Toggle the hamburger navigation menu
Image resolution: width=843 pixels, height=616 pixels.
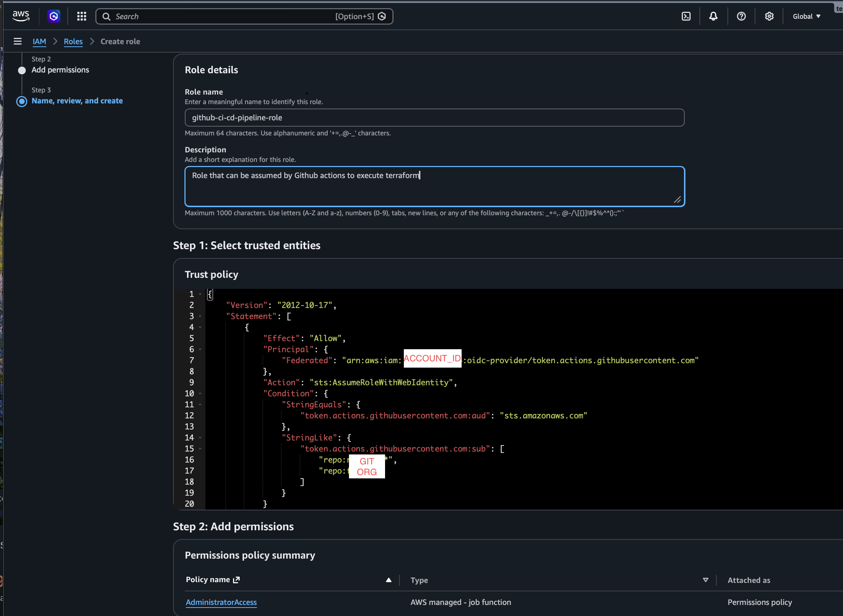(18, 41)
